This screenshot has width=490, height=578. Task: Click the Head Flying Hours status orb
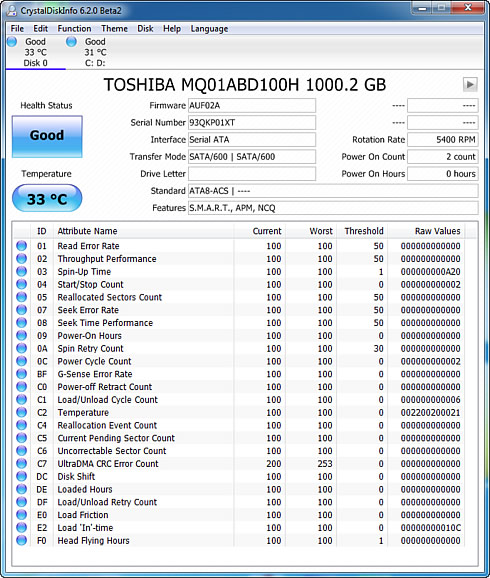tap(22, 540)
